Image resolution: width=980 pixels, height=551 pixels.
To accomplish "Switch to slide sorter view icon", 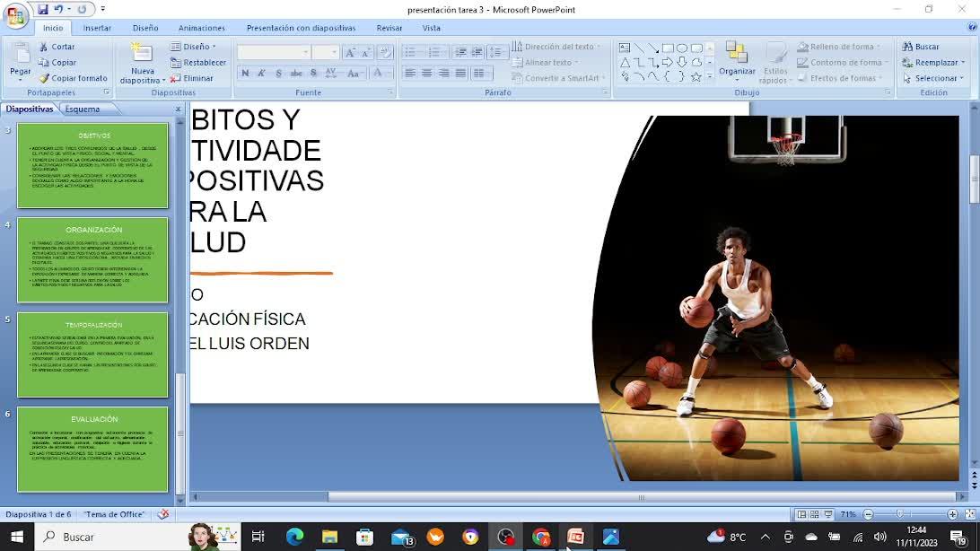I will coord(814,515).
